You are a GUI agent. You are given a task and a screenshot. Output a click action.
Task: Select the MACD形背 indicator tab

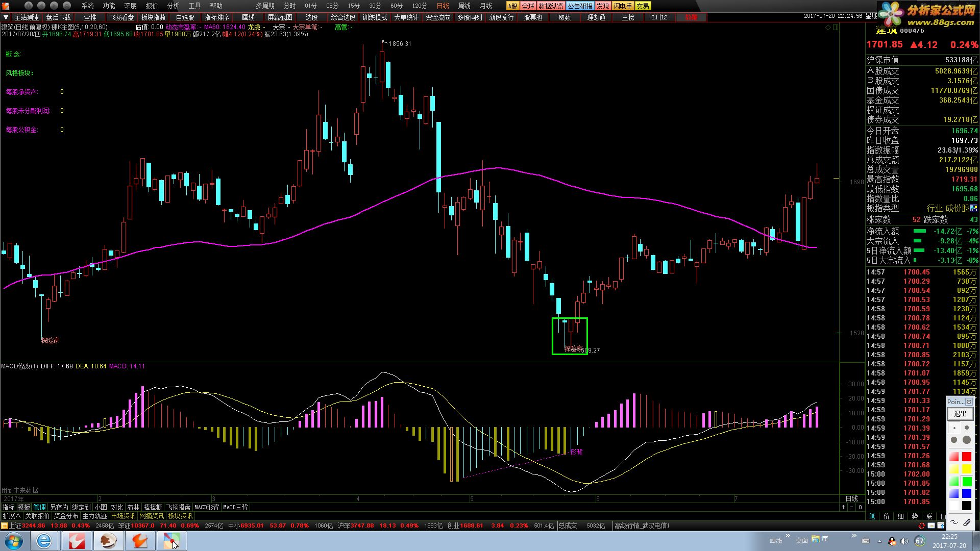(207, 507)
